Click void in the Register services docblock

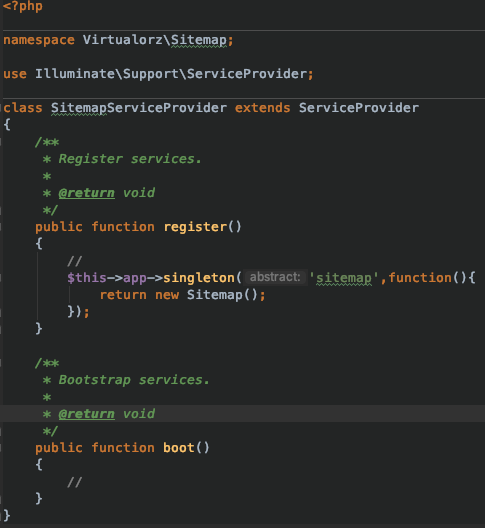(139, 193)
